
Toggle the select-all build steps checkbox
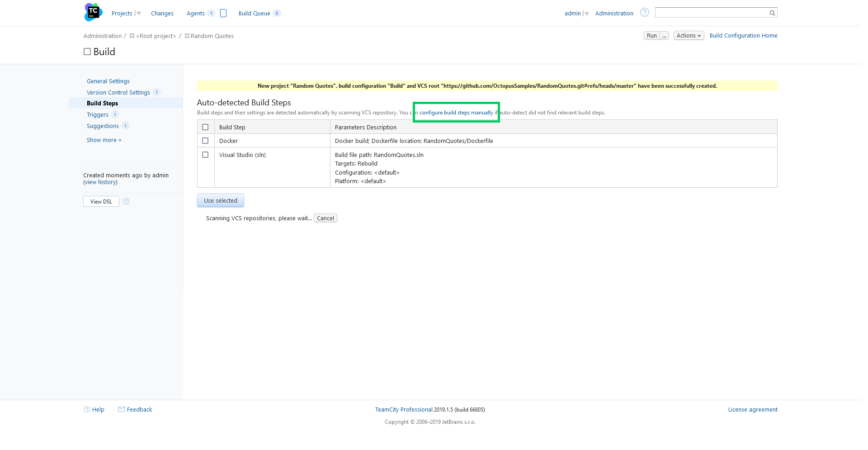click(205, 127)
